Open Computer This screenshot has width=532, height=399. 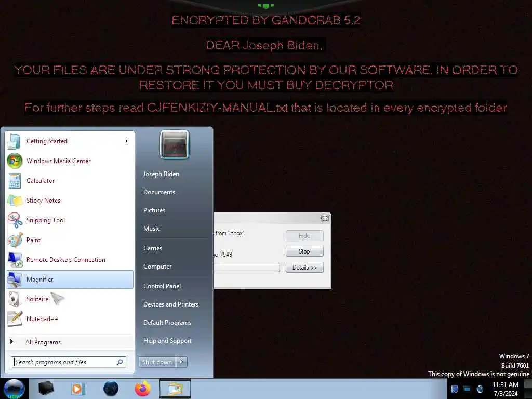pos(157,267)
